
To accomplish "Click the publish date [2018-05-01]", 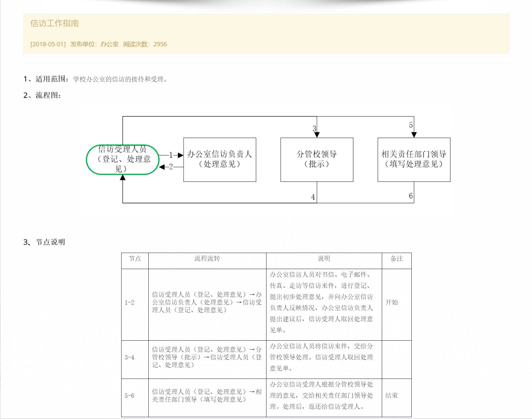I will click(48, 44).
